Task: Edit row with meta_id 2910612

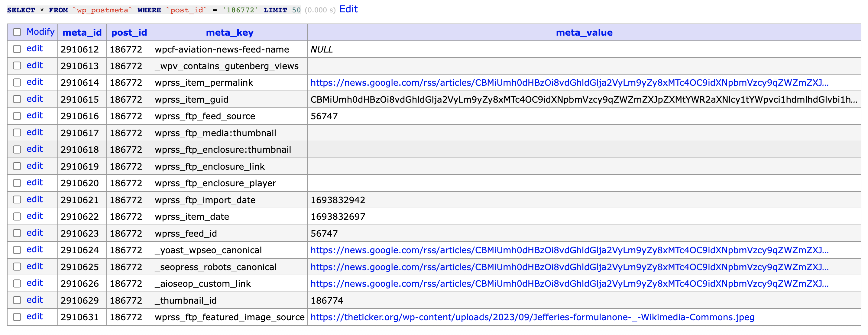Action: [35, 48]
